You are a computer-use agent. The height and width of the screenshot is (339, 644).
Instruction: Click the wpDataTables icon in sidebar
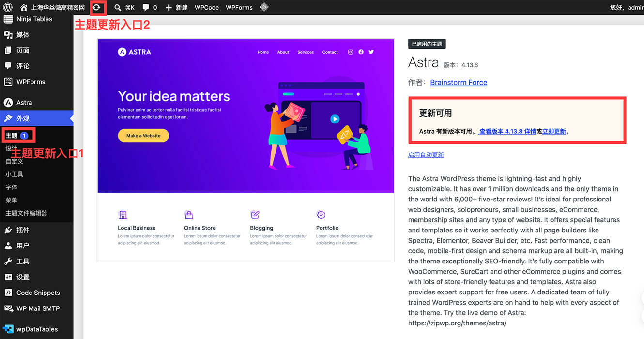(8, 329)
